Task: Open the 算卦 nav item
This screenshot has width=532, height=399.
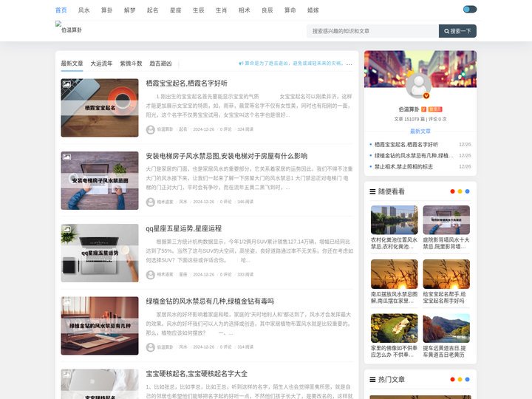Action: (107, 10)
